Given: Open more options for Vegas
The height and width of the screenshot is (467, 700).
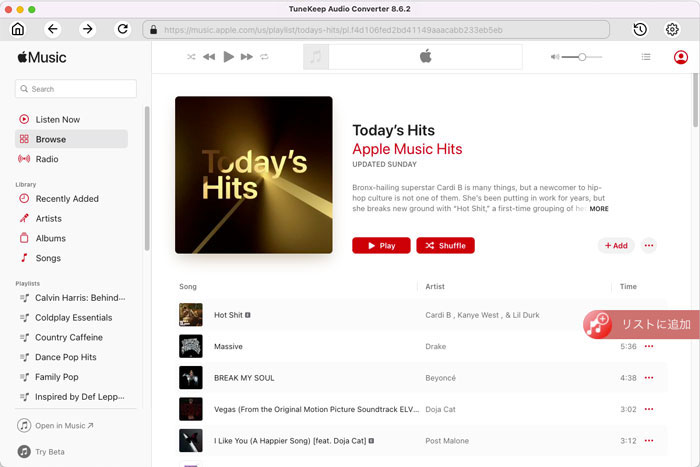Looking at the screenshot, I should (649, 409).
